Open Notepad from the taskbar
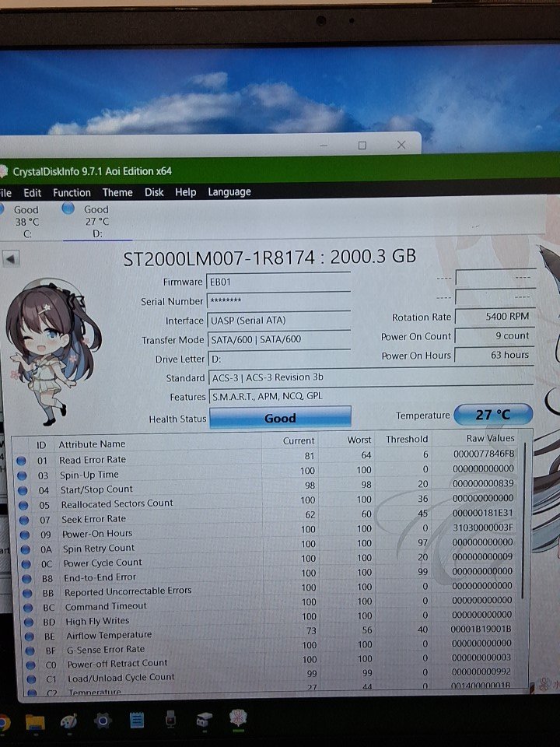The height and width of the screenshot is (747, 560). [137, 720]
